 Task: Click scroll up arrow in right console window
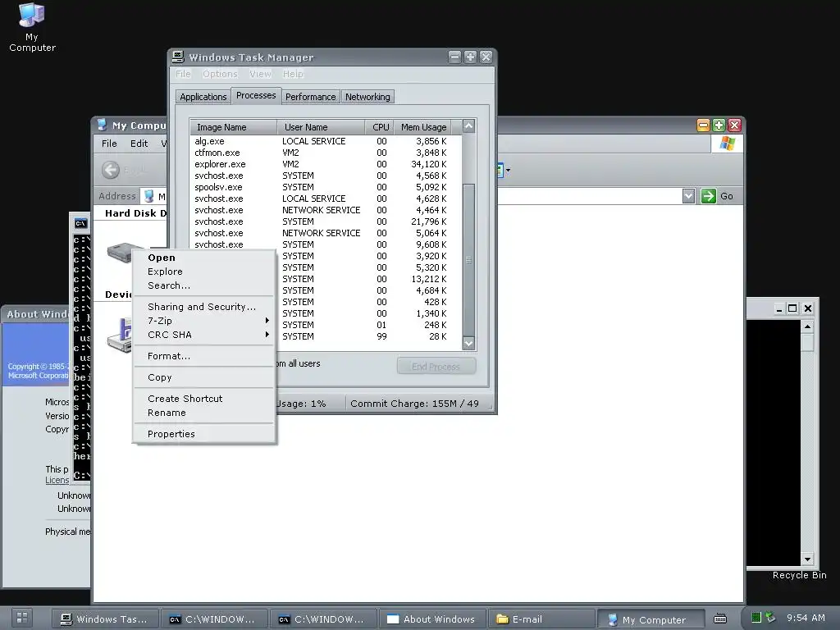pos(807,326)
